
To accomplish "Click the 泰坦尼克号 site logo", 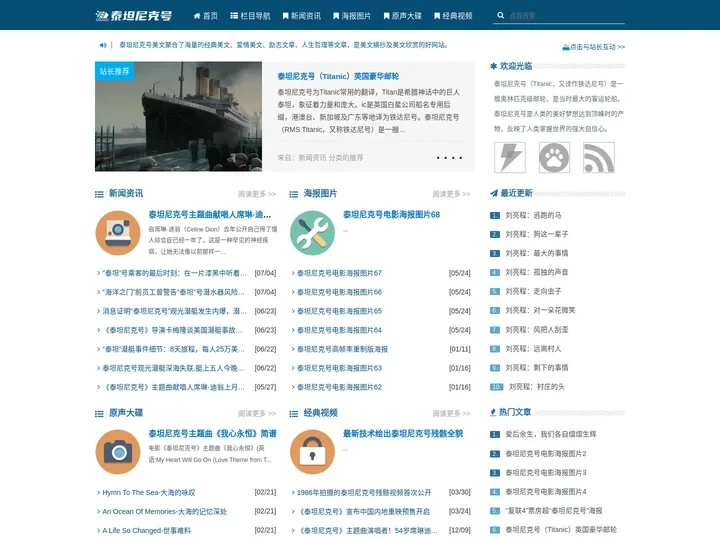I will [134, 16].
